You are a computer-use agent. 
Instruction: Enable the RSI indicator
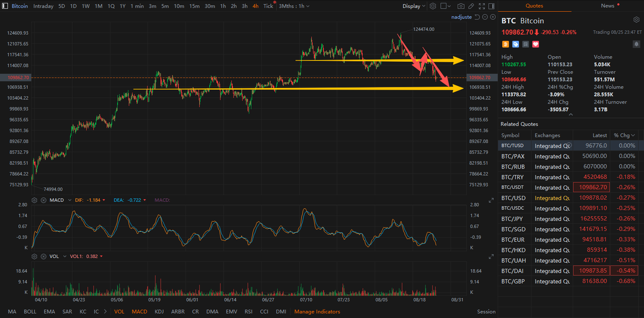pos(248,312)
